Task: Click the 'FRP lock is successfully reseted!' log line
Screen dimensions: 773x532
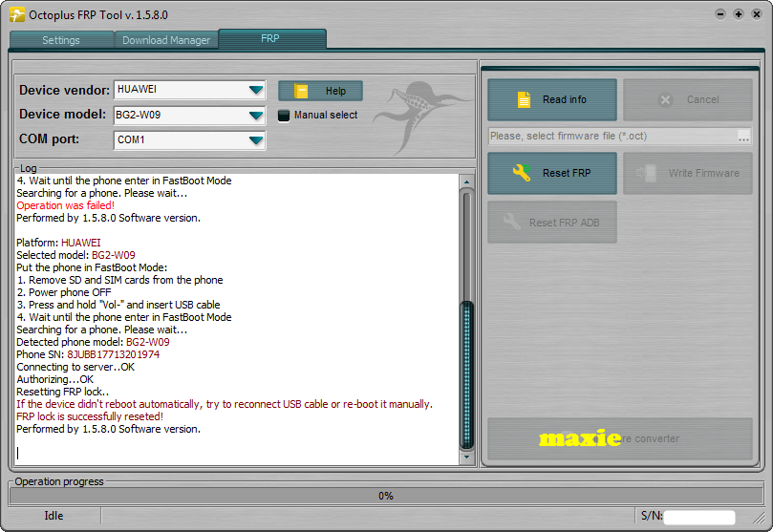Action: pyautogui.click(x=90, y=416)
